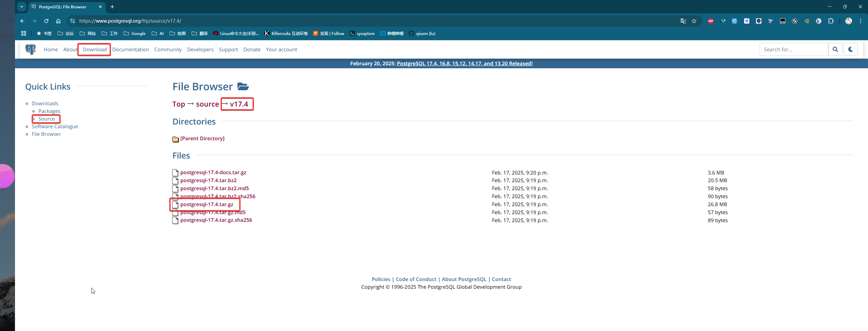The image size is (868, 331).
Task: Go to Community nav item
Action: (168, 50)
